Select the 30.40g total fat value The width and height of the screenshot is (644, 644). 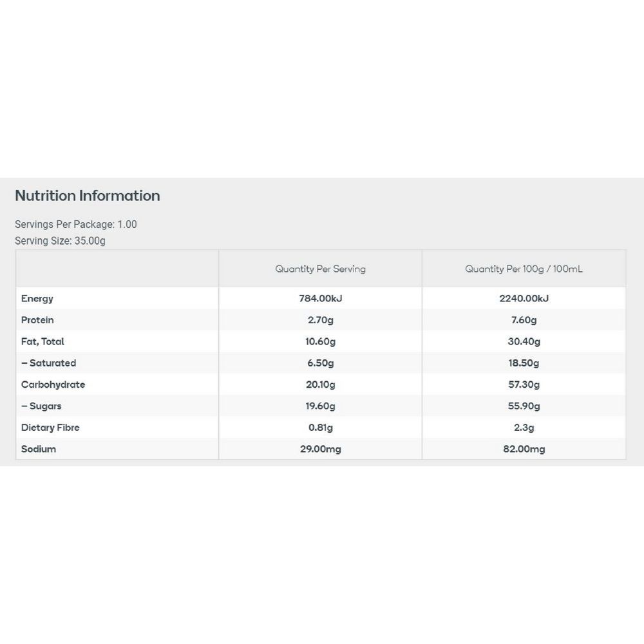pos(524,341)
